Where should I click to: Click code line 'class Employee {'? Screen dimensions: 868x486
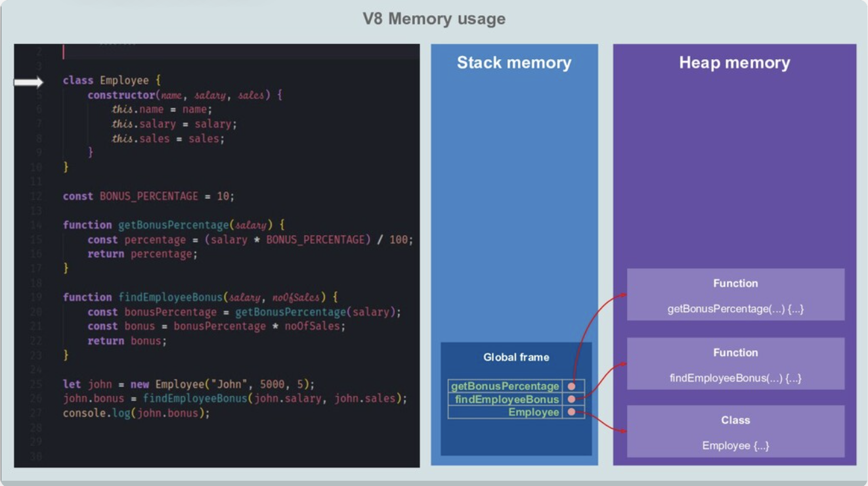[112, 81]
